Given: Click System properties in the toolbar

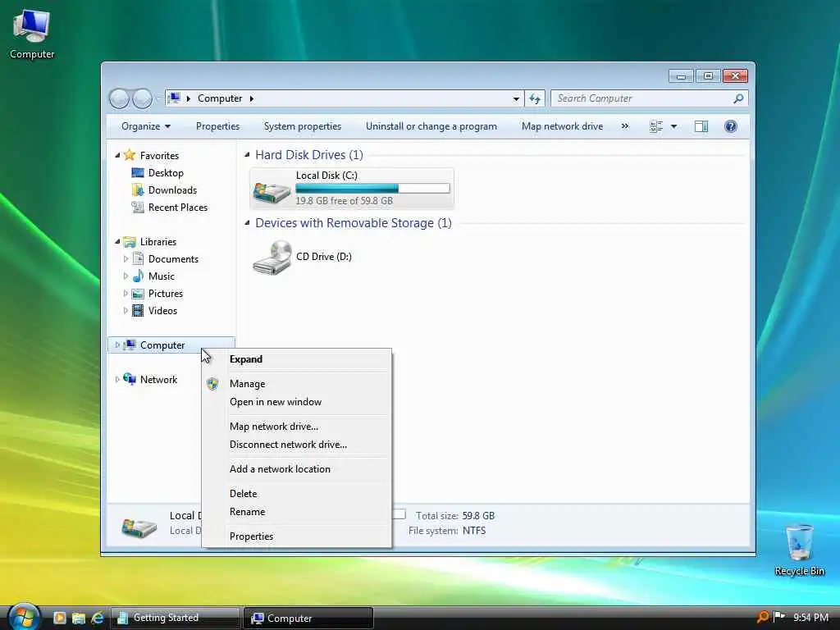Looking at the screenshot, I should (302, 126).
